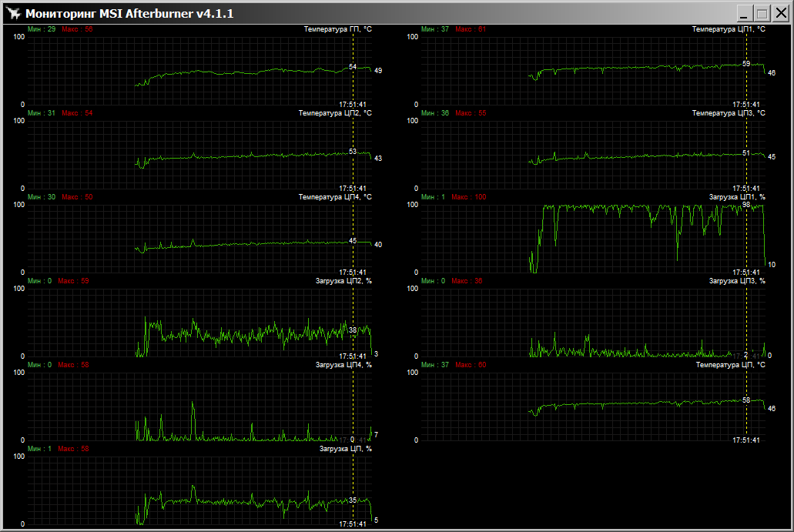This screenshot has width=794, height=532.
Task: Click the Загрузка ЦП2 usage graph
Action: tap(200, 323)
